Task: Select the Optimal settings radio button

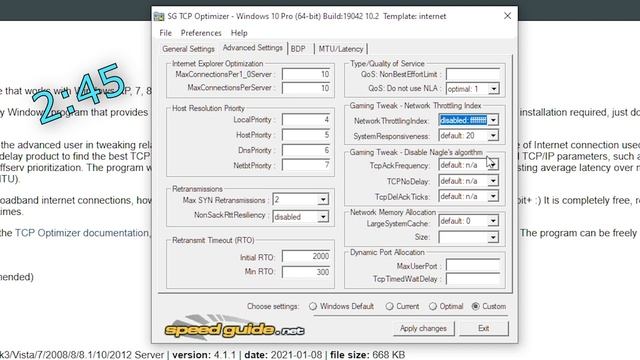Action: point(433,306)
